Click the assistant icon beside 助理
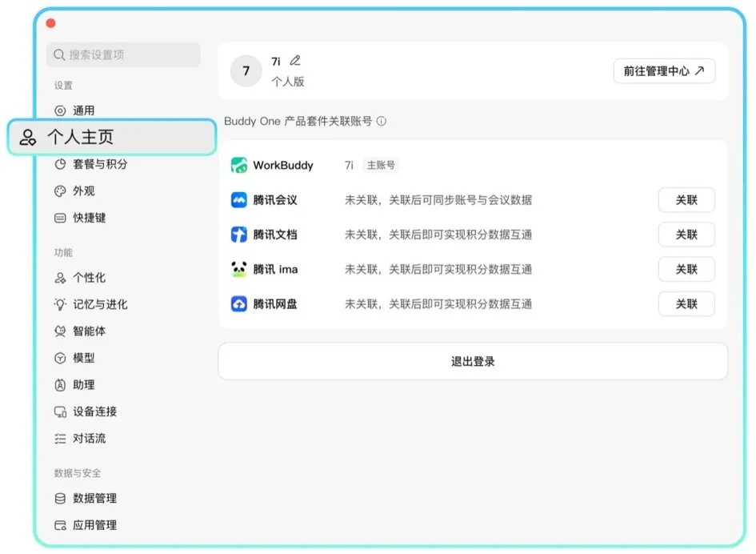 point(60,385)
